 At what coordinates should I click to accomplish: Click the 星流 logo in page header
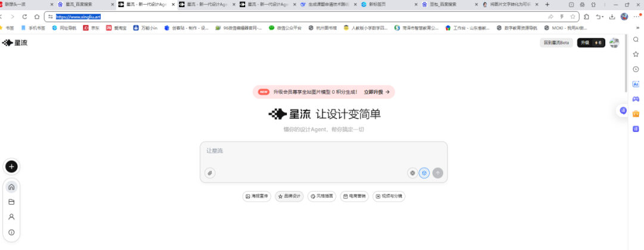tap(15, 43)
